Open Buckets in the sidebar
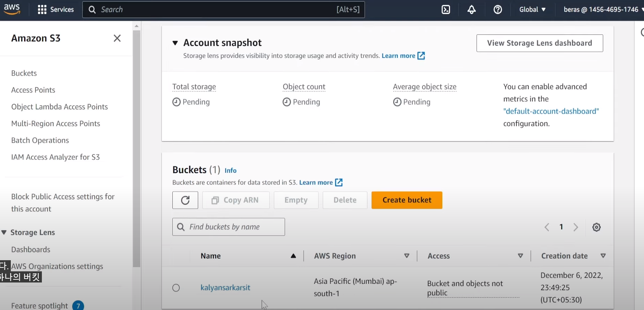The width and height of the screenshot is (644, 310). tap(24, 73)
